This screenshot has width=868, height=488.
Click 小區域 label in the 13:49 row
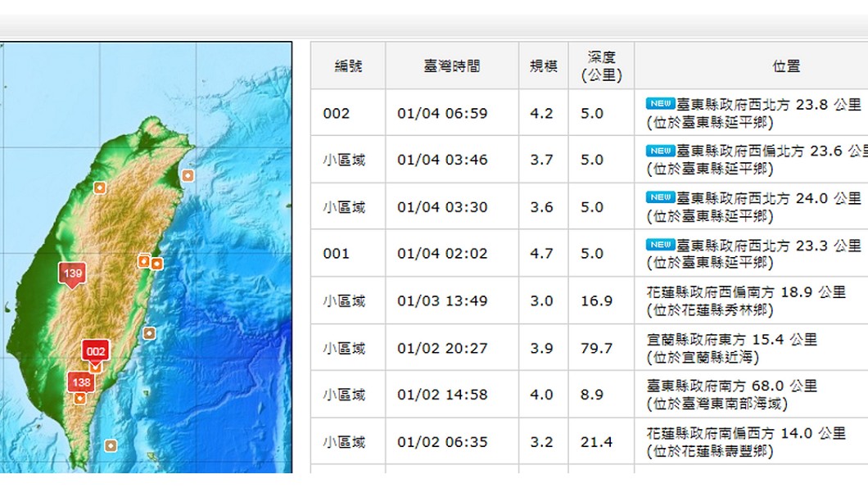point(344,301)
